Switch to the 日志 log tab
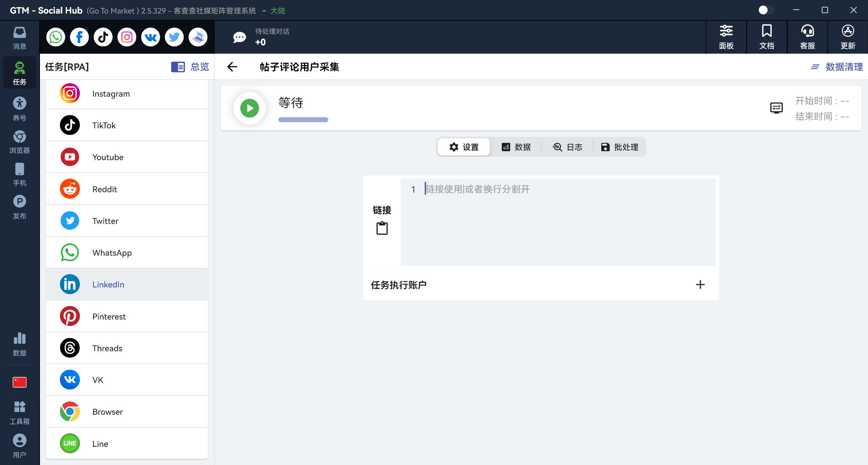 point(567,147)
